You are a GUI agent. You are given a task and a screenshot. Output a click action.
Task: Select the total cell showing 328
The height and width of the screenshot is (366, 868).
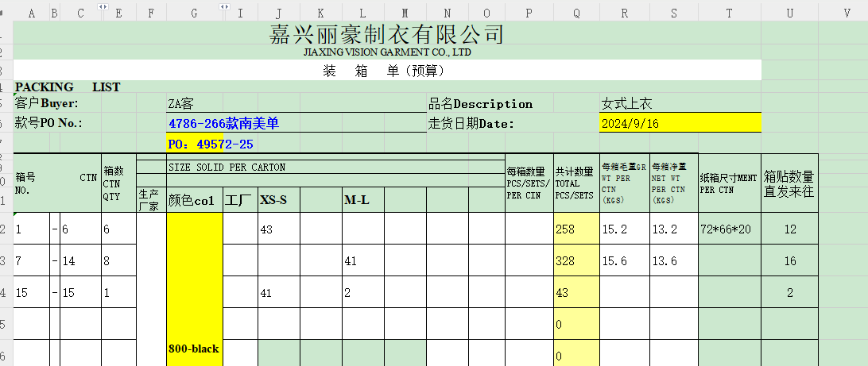tap(576, 261)
